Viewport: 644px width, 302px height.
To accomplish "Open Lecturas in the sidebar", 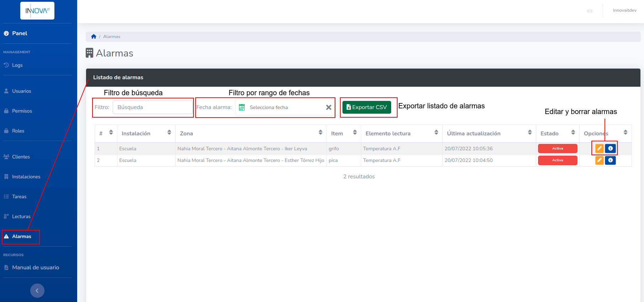I will click(x=21, y=216).
